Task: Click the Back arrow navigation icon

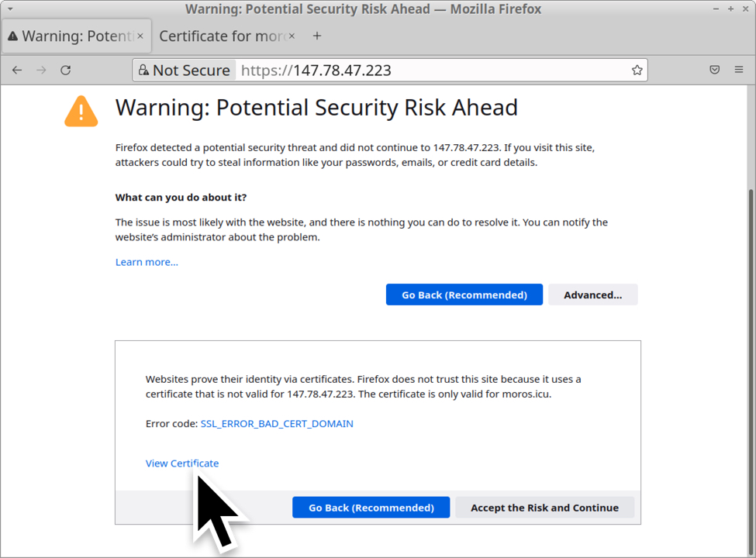Action: 17,70
